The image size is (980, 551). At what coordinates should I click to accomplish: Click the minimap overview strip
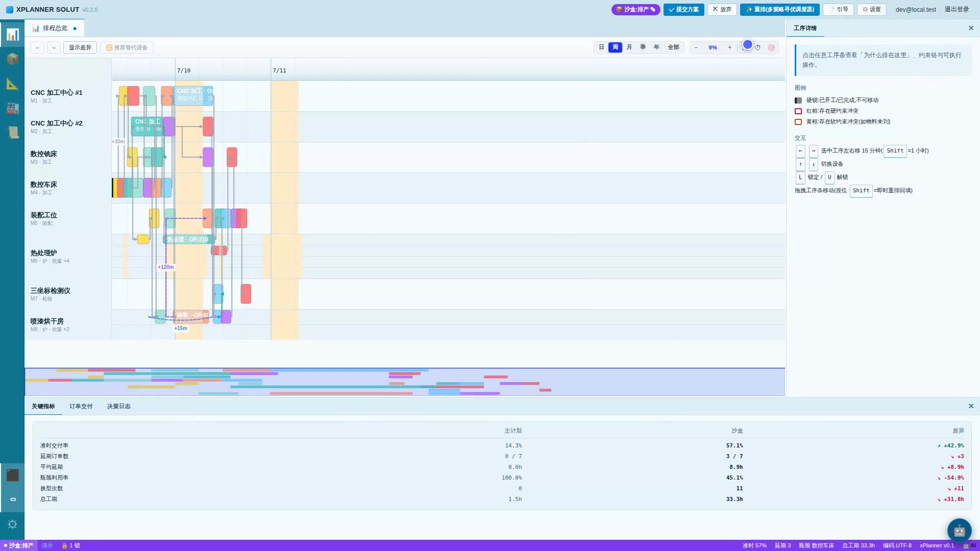tap(405, 382)
